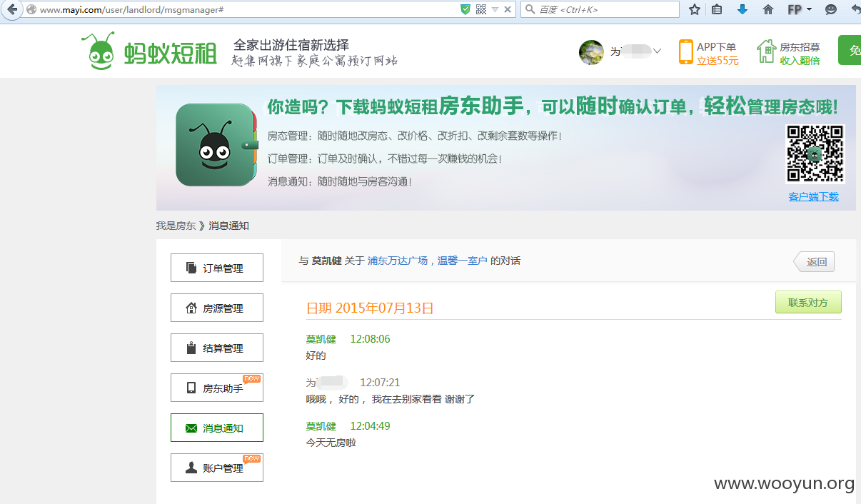The width and height of the screenshot is (861, 504).
Task: Open the 房东招募 link
Action: tap(800, 47)
